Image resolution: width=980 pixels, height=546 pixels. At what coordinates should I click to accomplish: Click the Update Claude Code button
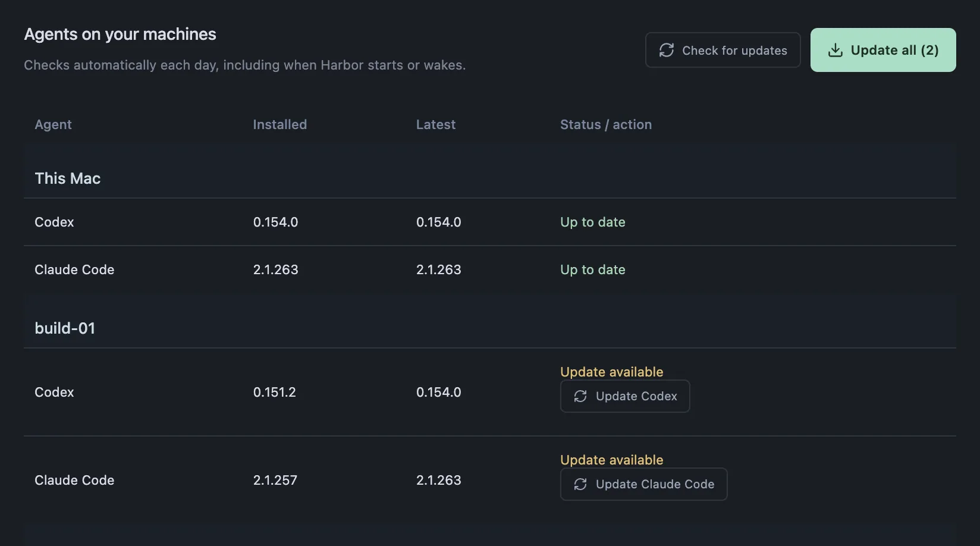[x=643, y=484]
